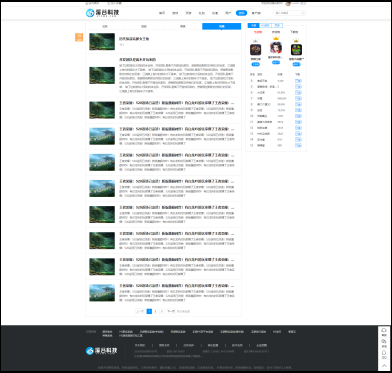This screenshot has width=392, height=373.
Task: Open the user avatar in the top bar
Action: click(288, 3)
